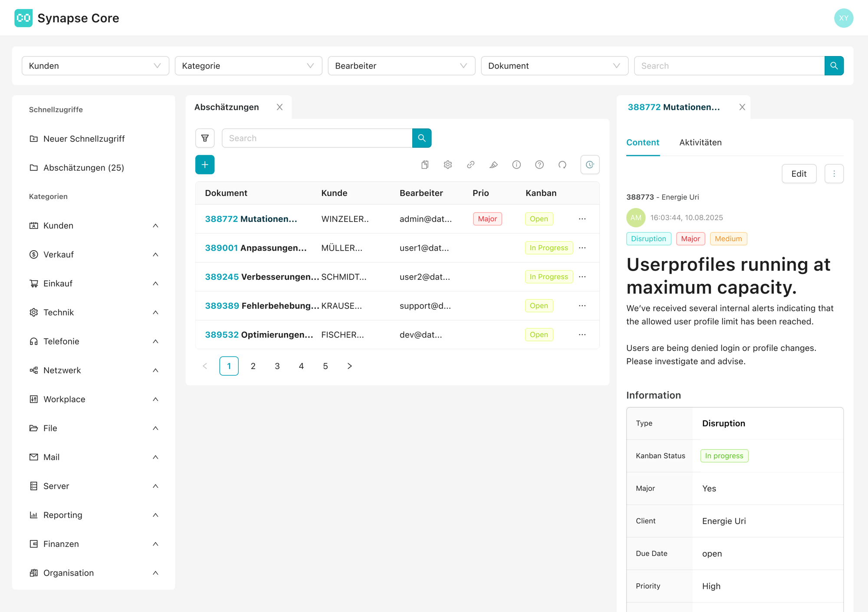
Task: Select the highlighter marker toolbar icon
Action: click(x=493, y=165)
